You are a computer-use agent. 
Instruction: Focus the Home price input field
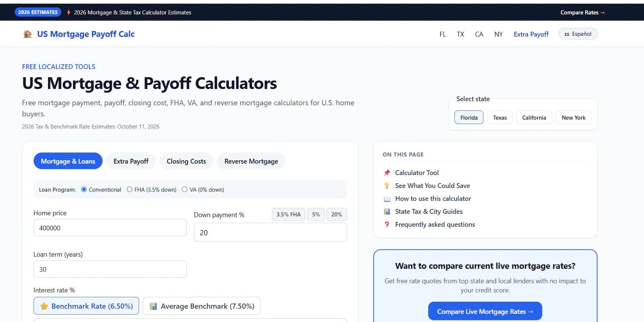coord(110,228)
